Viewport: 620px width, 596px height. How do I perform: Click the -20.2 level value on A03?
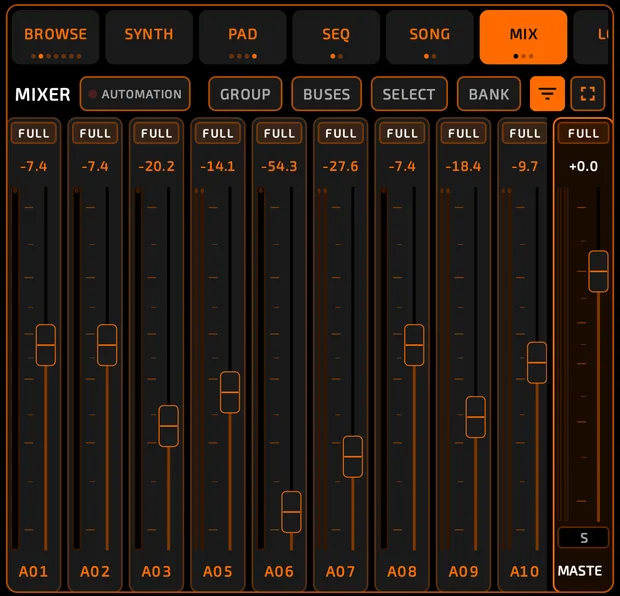click(x=157, y=166)
